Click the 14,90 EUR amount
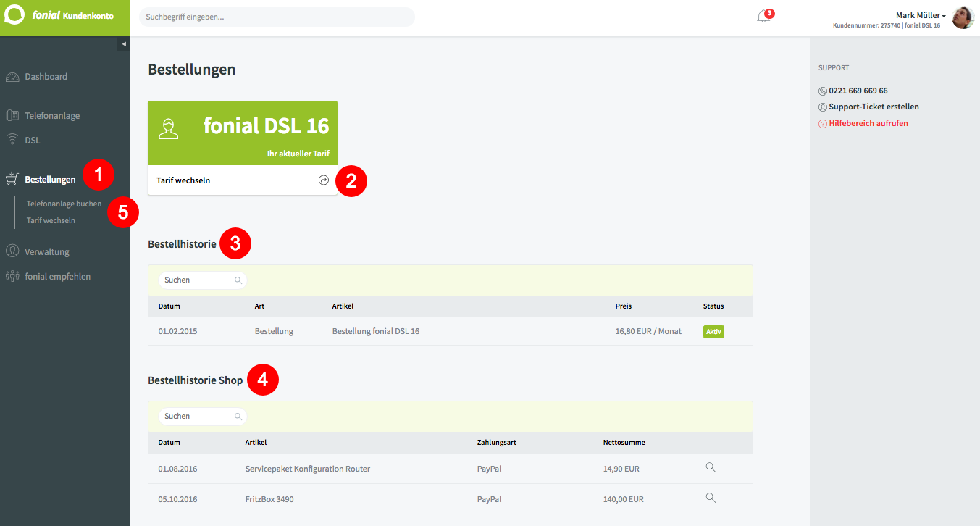This screenshot has width=980, height=526. tap(621, 469)
